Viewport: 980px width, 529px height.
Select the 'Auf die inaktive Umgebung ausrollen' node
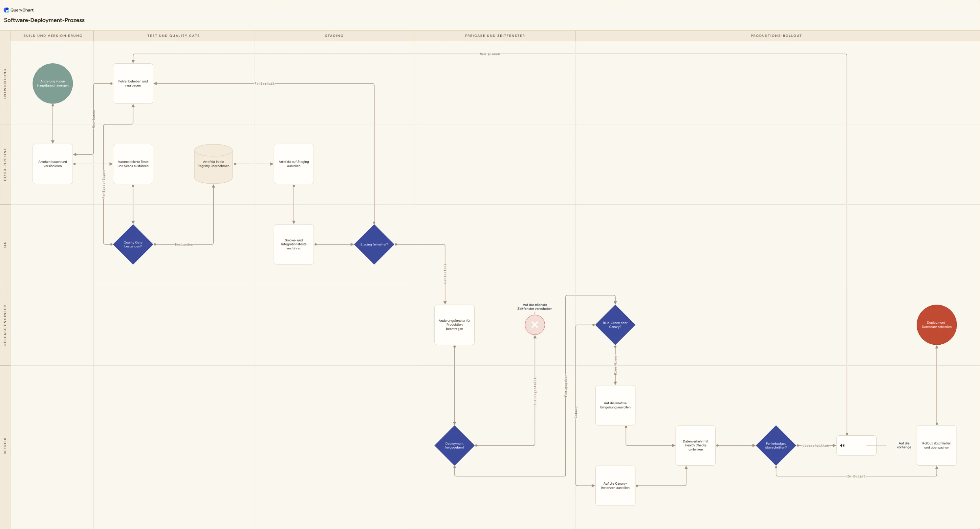point(615,405)
